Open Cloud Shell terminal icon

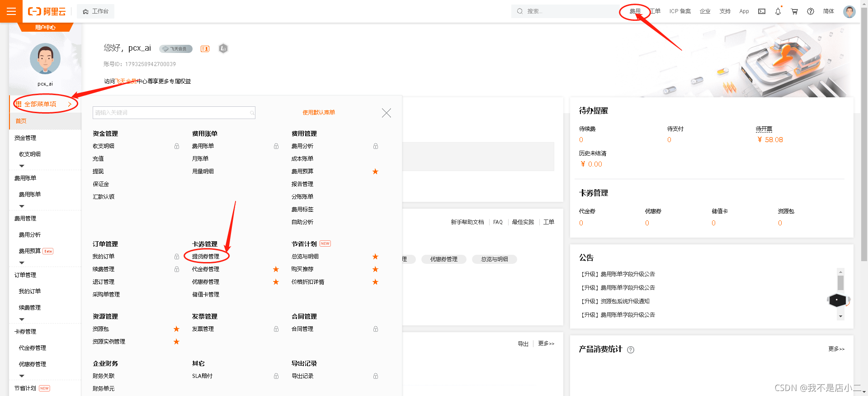pyautogui.click(x=762, y=11)
